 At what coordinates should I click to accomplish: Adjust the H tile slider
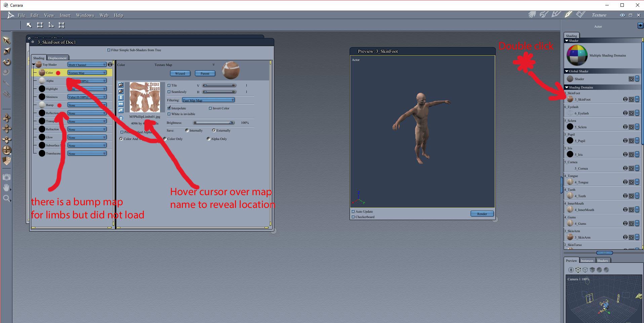(x=219, y=92)
